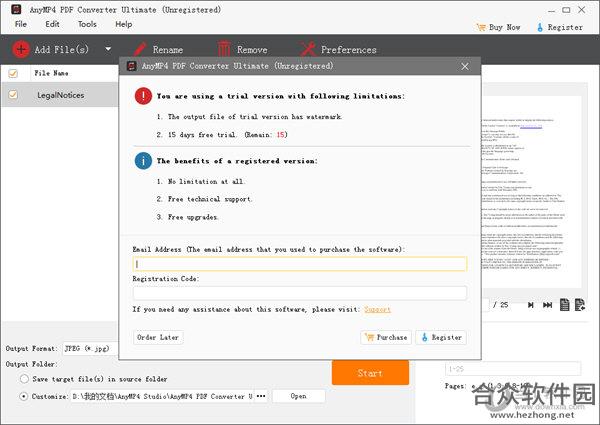600x425 pixels.
Task: Open the Help menu
Action: click(x=124, y=24)
